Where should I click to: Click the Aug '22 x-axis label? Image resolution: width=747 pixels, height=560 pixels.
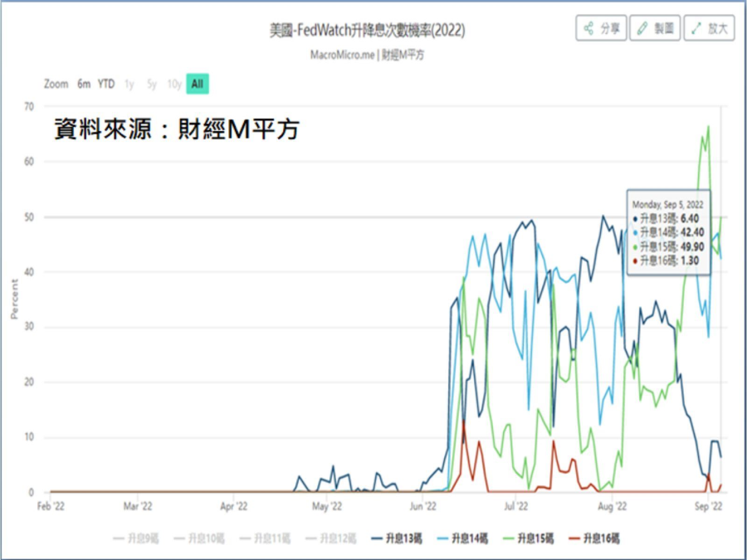coord(612,507)
